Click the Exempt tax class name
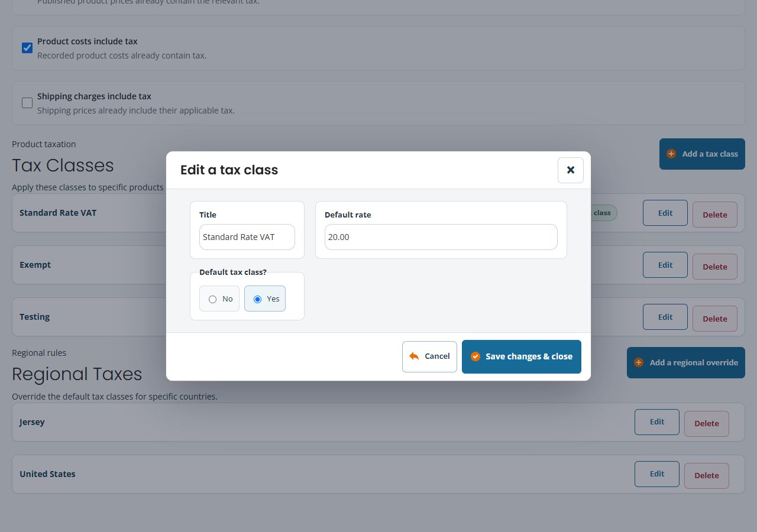Viewport: 757px width, 532px height. [x=35, y=265]
